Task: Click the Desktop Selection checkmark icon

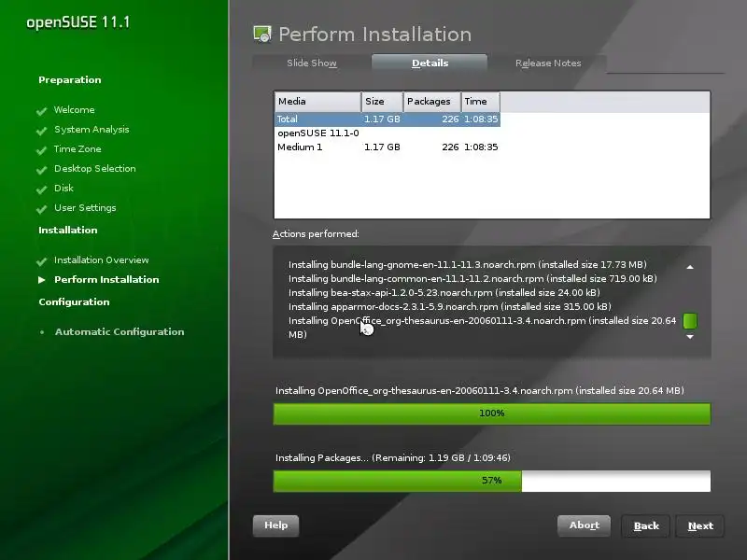Action: (41, 170)
